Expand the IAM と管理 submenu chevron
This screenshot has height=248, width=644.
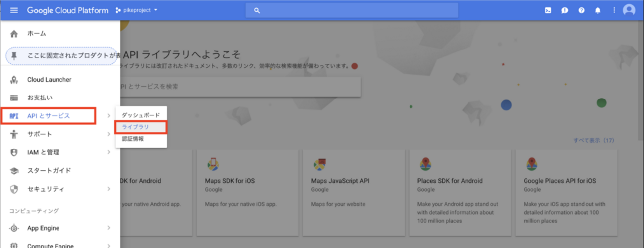coord(109,152)
